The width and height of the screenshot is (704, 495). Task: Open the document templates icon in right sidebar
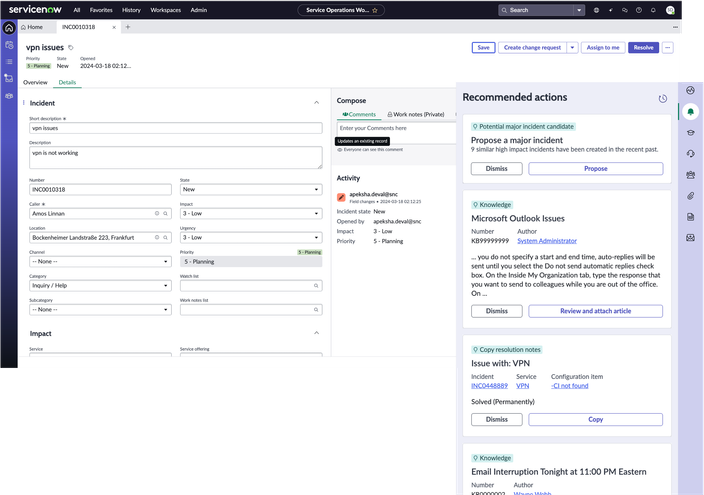[x=691, y=217]
